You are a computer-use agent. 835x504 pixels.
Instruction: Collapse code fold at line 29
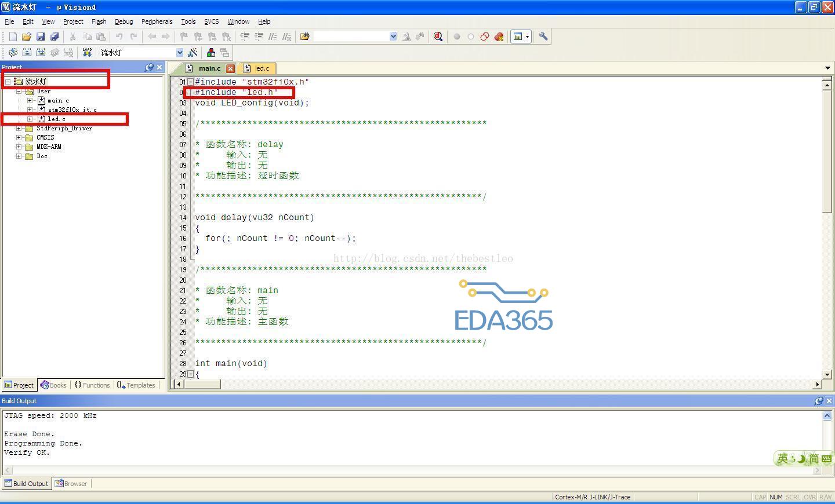[x=190, y=374]
